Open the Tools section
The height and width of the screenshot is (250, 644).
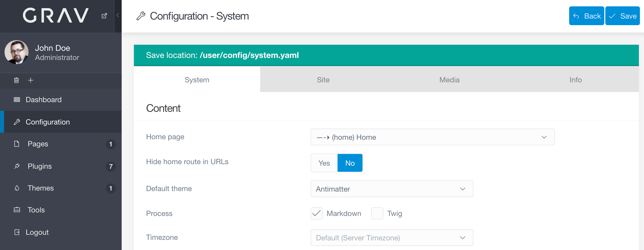pyautogui.click(x=36, y=210)
